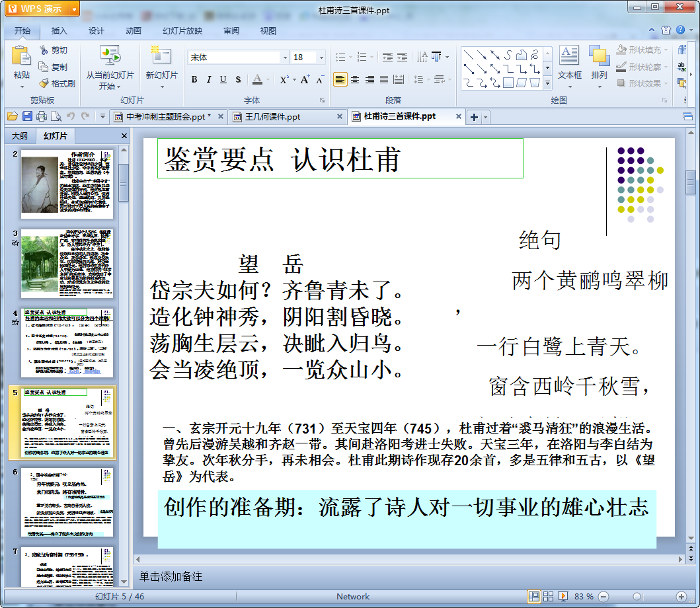Toggle Bold formatting button
Viewport: 700px width, 608px height.
[x=194, y=79]
